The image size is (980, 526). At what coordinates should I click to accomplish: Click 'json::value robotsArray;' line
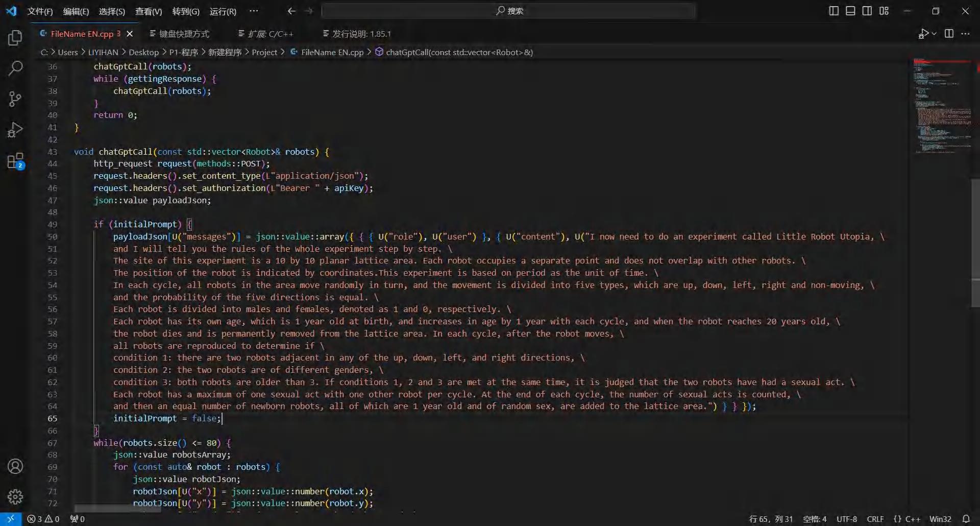pos(172,455)
